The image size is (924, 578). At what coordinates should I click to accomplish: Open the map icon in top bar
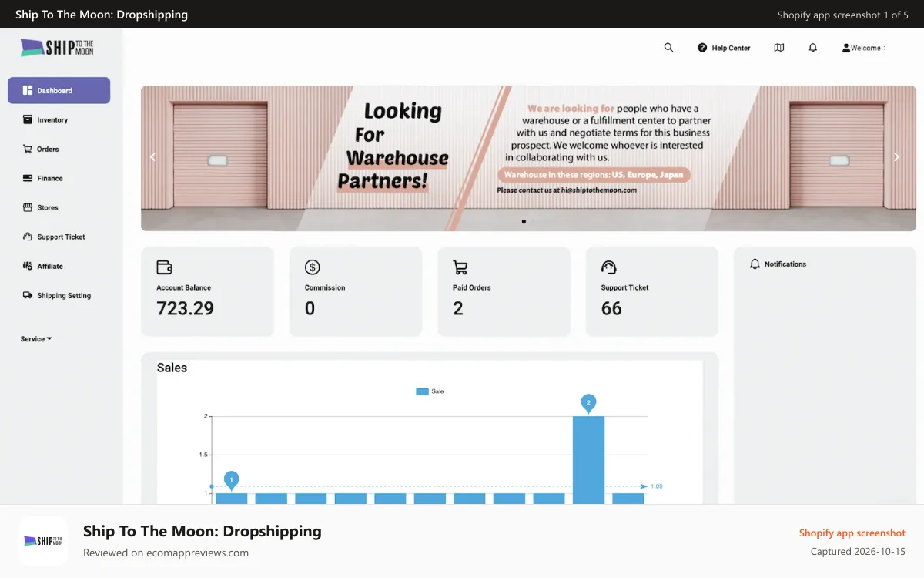(779, 48)
